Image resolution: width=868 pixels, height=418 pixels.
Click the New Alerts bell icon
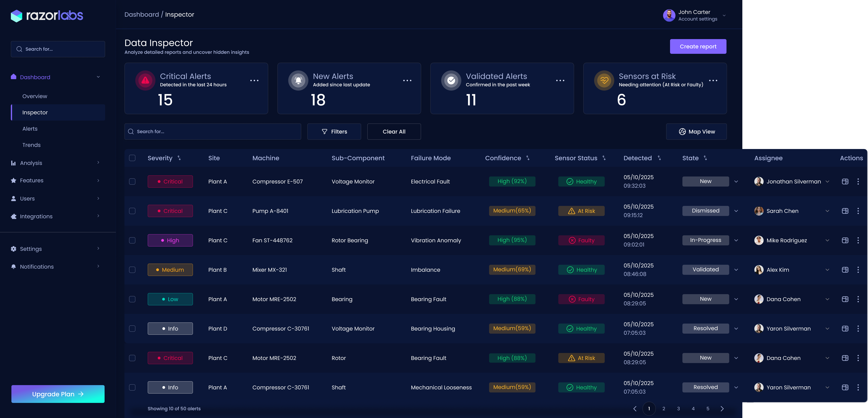298,80
